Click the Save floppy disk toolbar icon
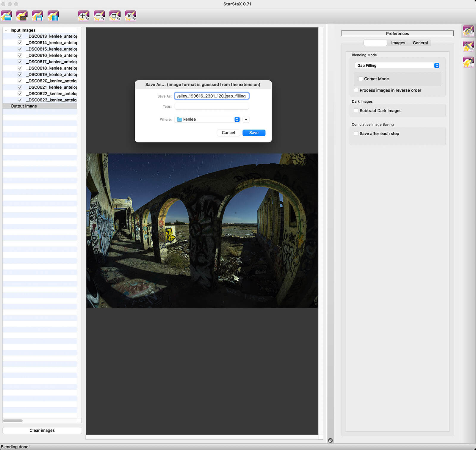476x450 pixels. point(37,16)
